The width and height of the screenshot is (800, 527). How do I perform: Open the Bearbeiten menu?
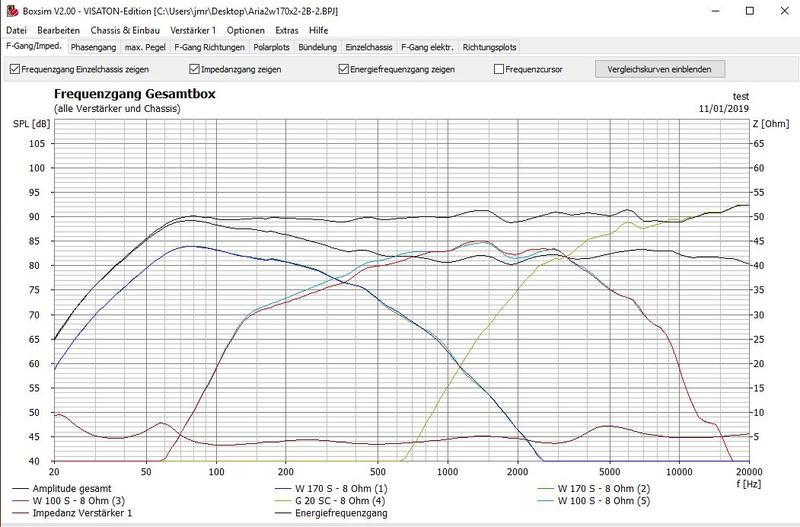click(x=59, y=30)
